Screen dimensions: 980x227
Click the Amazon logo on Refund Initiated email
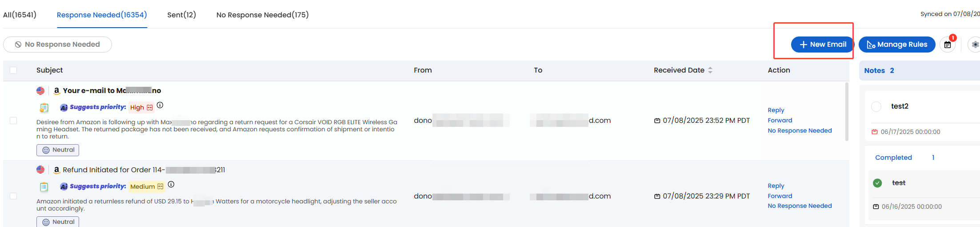(56, 170)
